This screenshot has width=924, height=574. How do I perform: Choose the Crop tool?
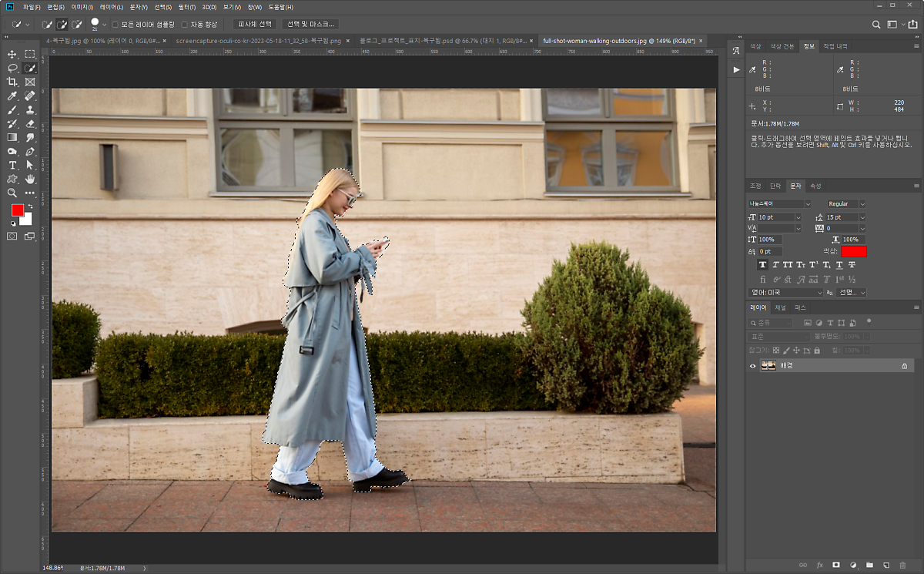[12, 82]
